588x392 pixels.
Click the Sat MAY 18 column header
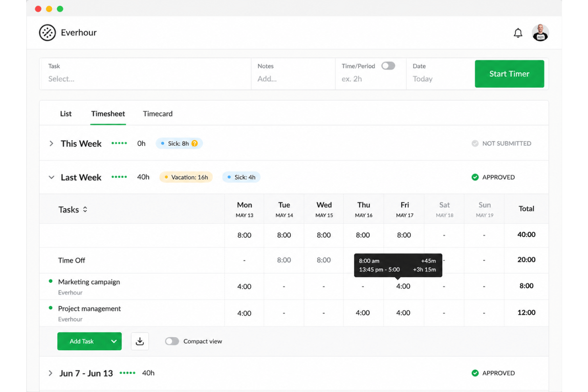pyautogui.click(x=444, y=209)
